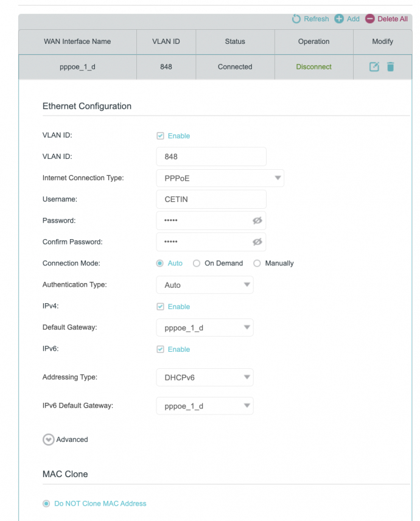This screenshot has height=521, width=420.
Task: Toggle the IPv6 Enable checkbox
Action: click(160, 349)
